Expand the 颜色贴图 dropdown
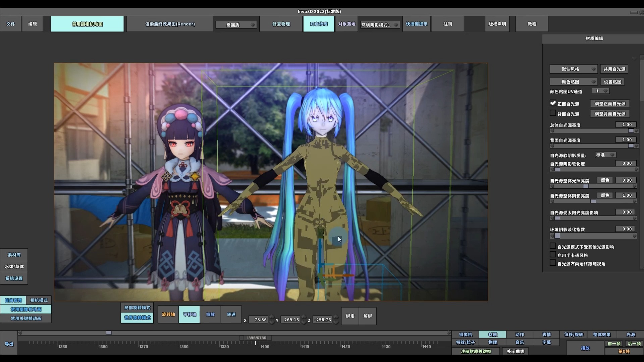The image size is (644, 362). [574, 82]
